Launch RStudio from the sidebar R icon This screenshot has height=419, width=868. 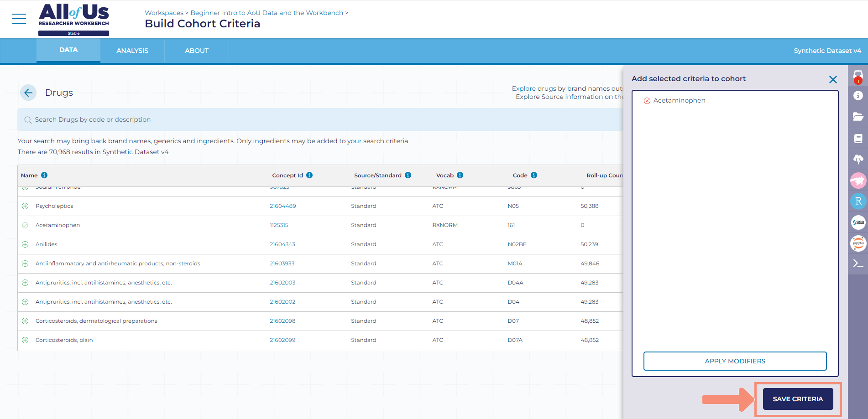(858, 201)
